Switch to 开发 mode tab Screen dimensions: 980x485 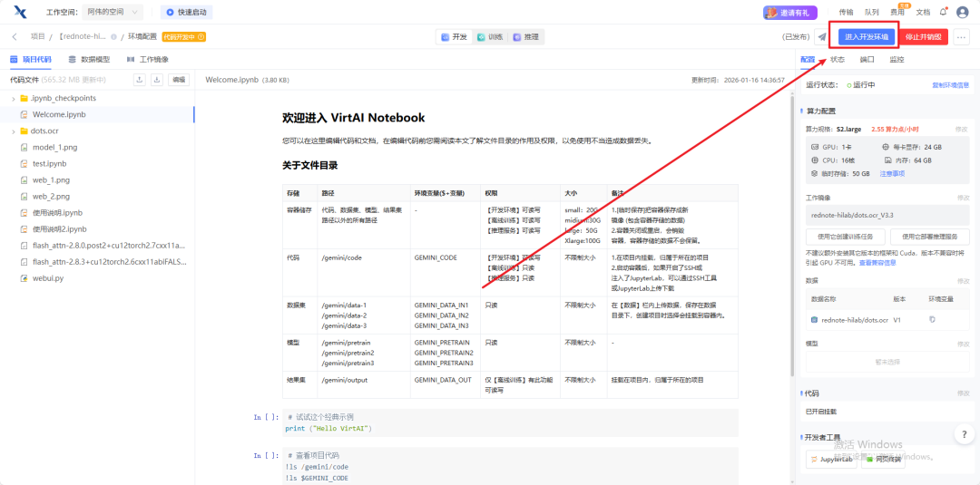(x=454, y=37)
